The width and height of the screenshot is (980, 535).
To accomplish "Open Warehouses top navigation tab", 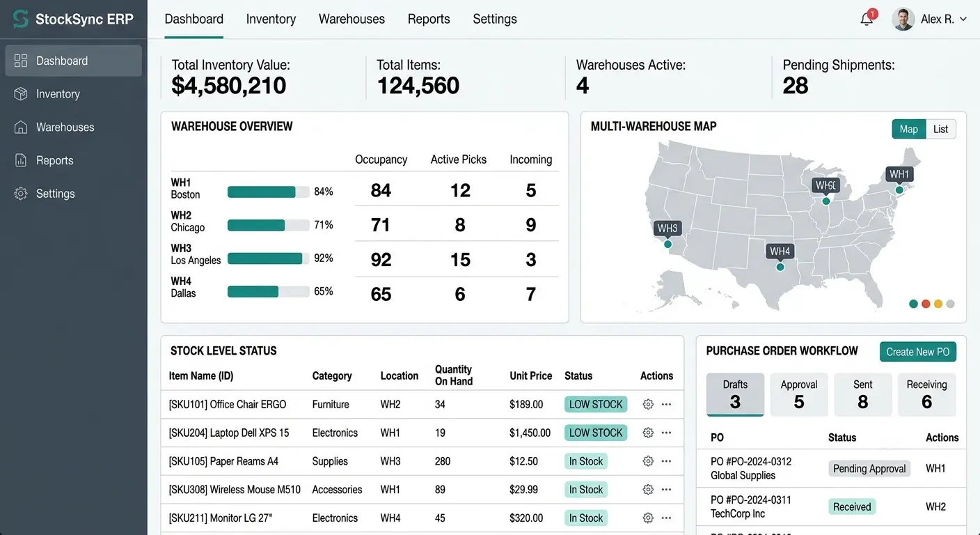I will (351, 20).
